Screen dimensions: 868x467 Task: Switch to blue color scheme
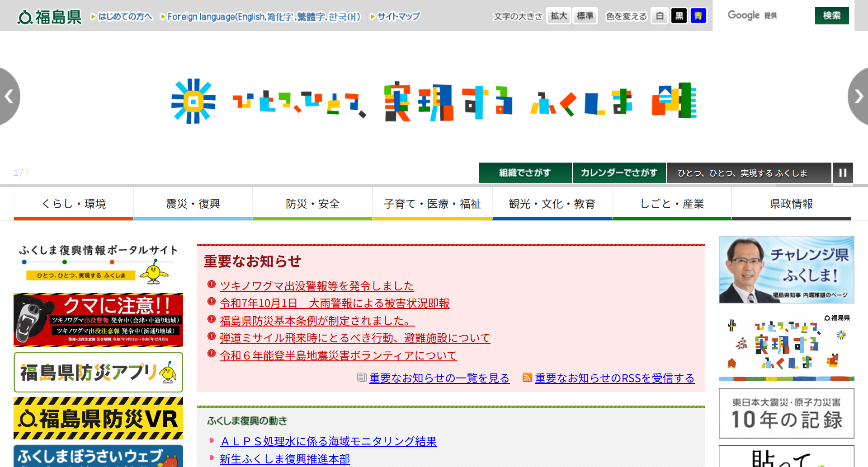click(x=698, y=16)
